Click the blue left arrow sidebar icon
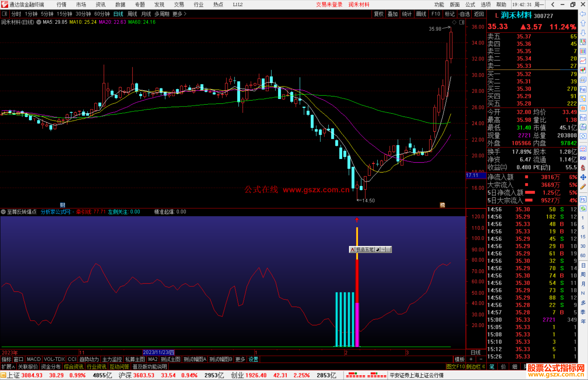Viewport: 588px width, 380px height. (583, 14)
